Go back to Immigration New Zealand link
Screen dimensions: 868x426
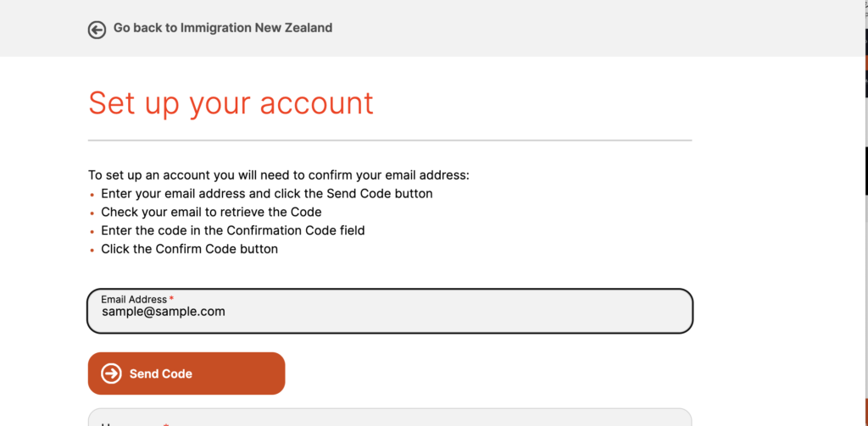[222, 28]
